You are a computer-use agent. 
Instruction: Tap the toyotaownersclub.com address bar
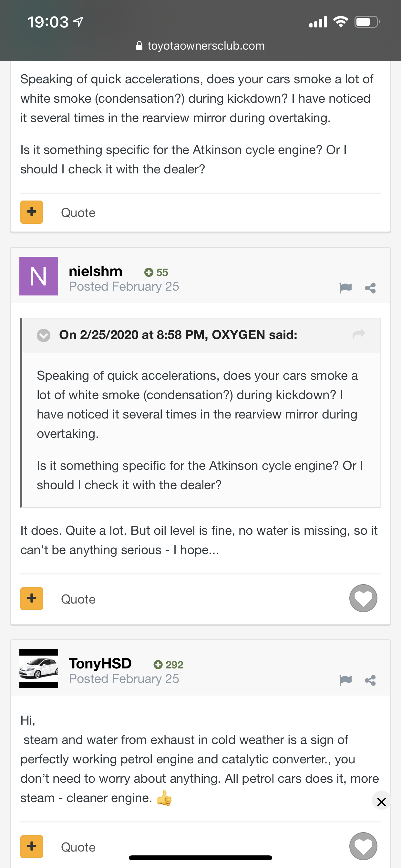(200, 46)
